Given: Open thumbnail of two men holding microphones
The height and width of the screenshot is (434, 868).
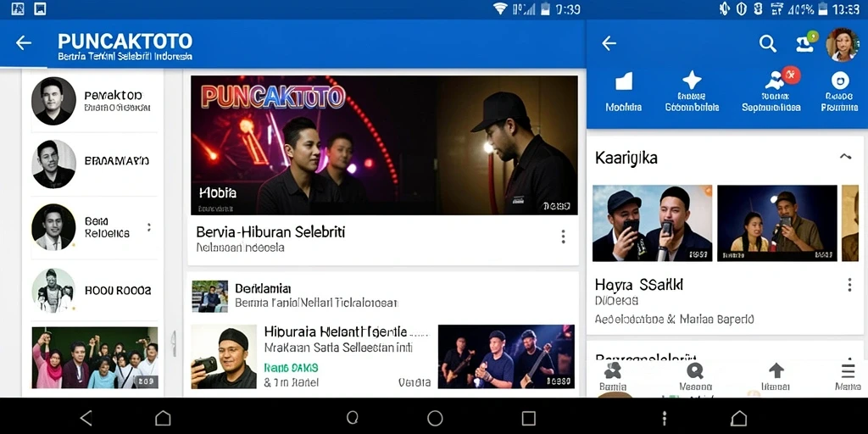Looking at the screenshot, I should [652, 223].
